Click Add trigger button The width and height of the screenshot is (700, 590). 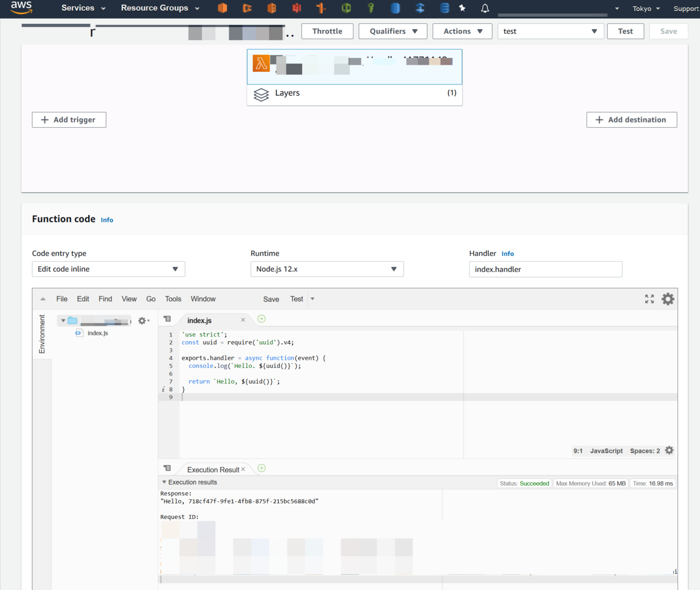[69, 120]
